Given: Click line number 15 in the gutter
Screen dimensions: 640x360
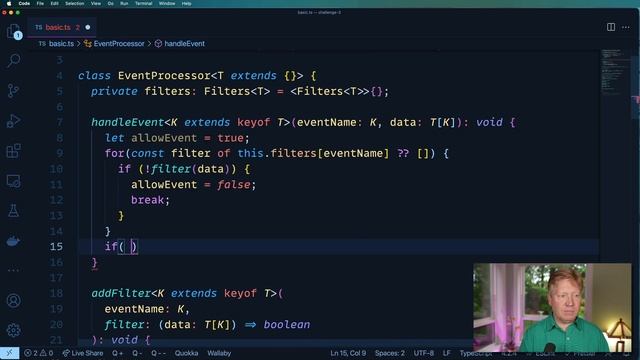Looking at the screenshot, I should click(56, 247).
